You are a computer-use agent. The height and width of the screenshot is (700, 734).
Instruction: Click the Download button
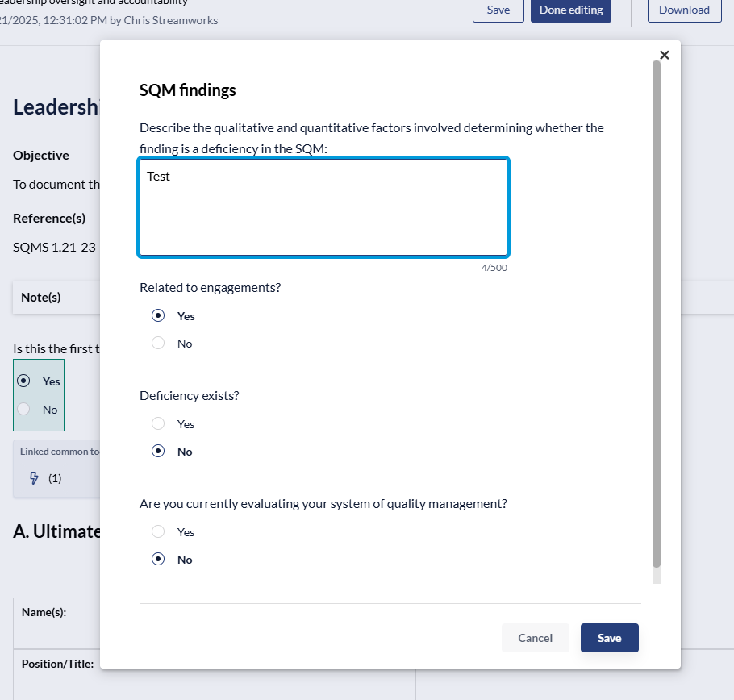(x=684, y=10)
